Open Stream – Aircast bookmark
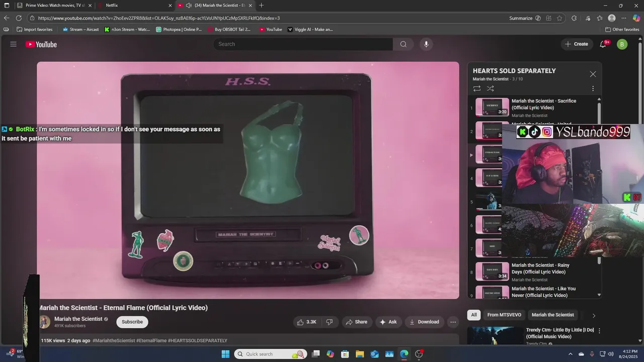This screenshot has height=362, width=644. click(x=80, y=29)
